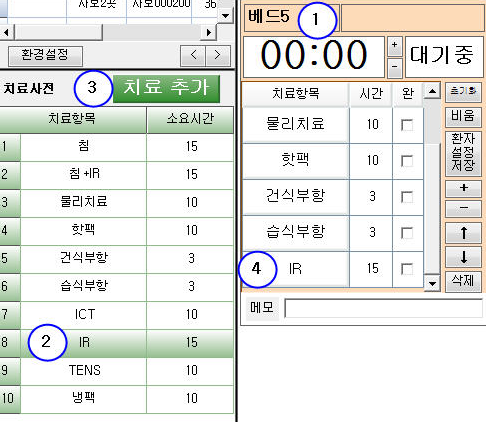Viewport: 486px width, 422px height.
Task: Go to previous page with the < button
Action: tap(193, 56)
